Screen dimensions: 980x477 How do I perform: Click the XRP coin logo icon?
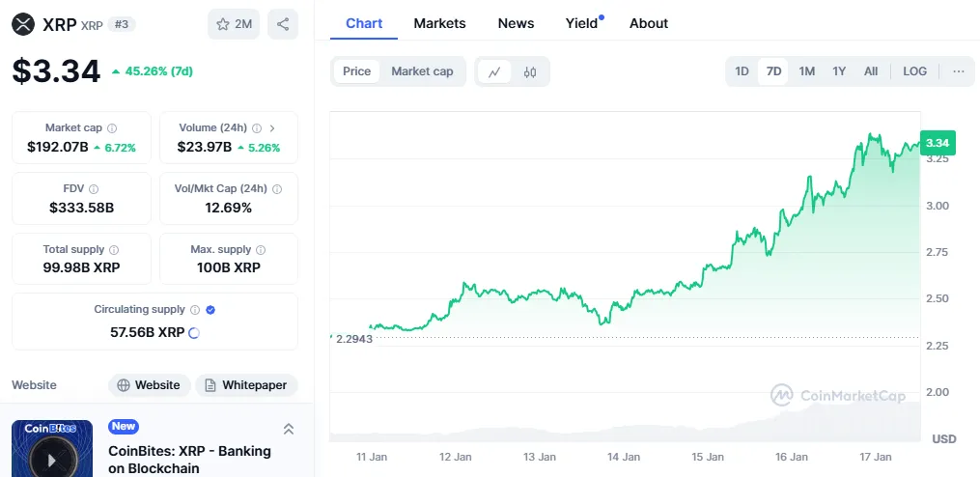[23, 24]
